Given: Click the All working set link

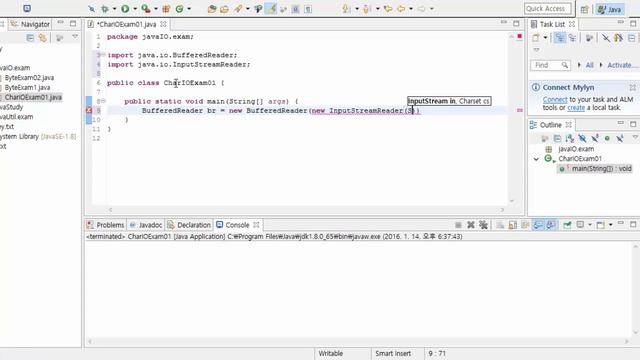Looking at the screenshot, I should click(589, 65).
